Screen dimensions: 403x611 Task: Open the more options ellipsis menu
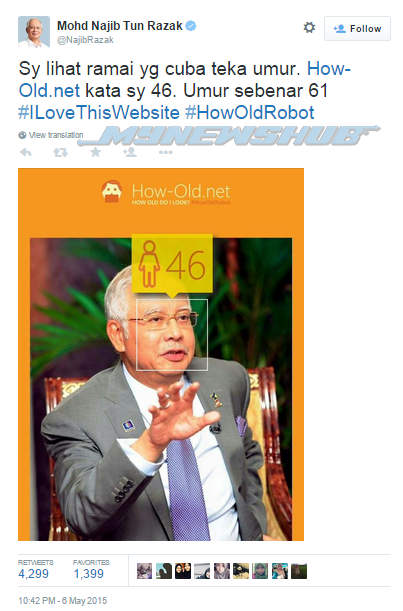[166, 152]
